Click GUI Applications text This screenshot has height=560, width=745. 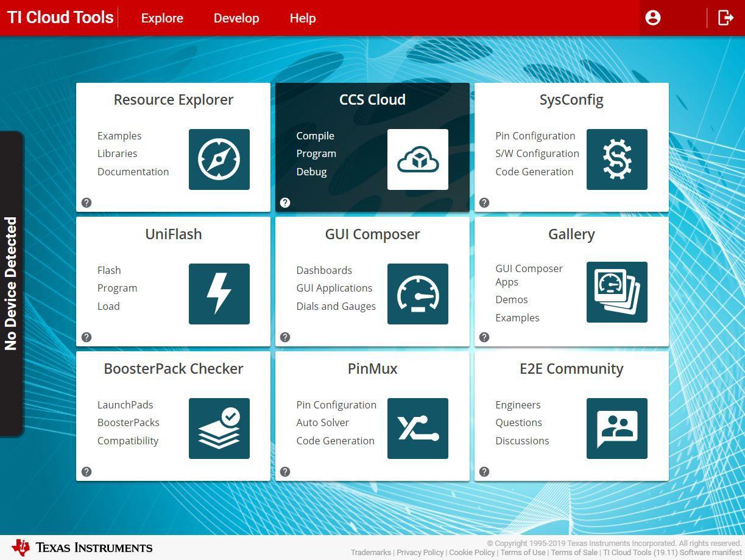[x=334, y=288]
